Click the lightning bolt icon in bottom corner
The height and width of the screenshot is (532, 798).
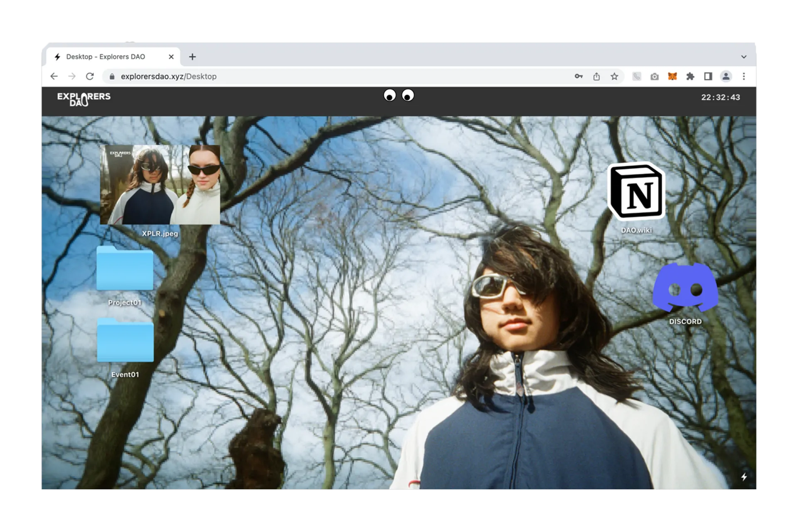click(744, 477)
